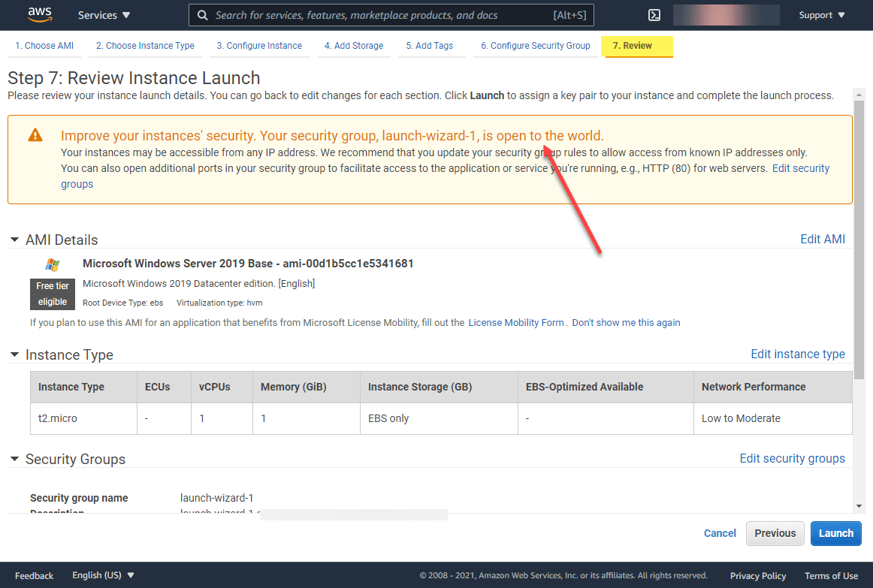Open the License Mobility Form link
This screenshot has height=588, width=873.
click(515, 323)
